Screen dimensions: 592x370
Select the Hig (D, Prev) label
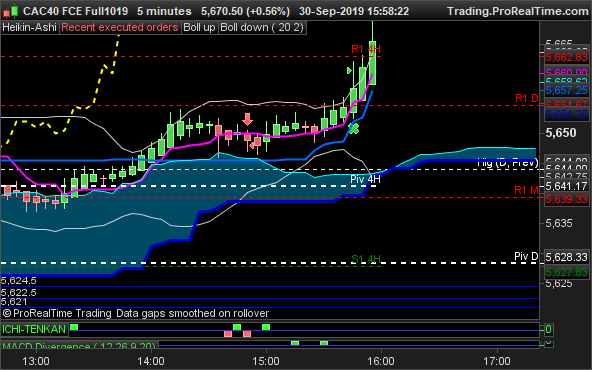pos(507,163)
